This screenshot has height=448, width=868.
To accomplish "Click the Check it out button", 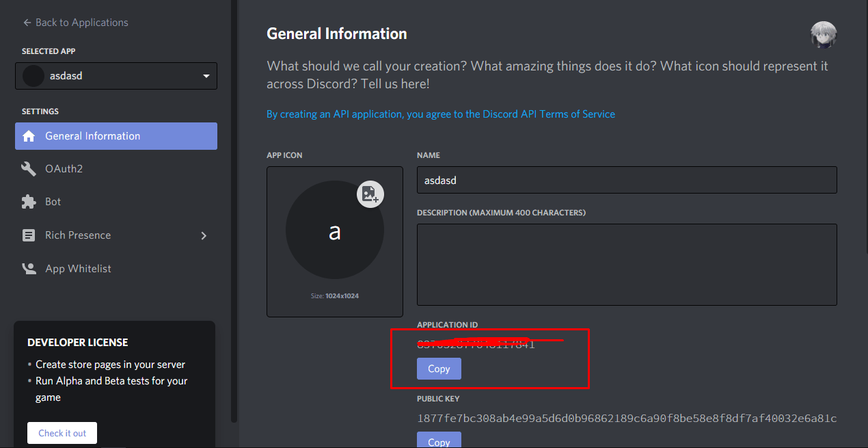I will click(62, 433).
